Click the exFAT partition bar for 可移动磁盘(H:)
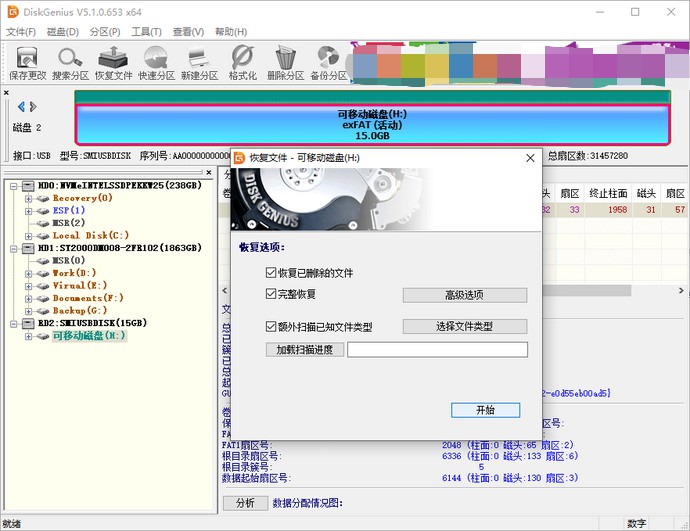690x531 pixels. [x=372, y=125]
